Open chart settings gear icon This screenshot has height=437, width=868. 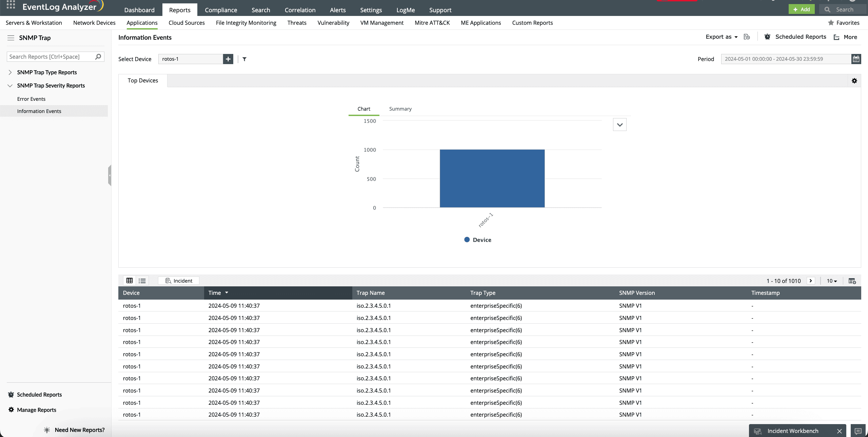pos(854,81)
